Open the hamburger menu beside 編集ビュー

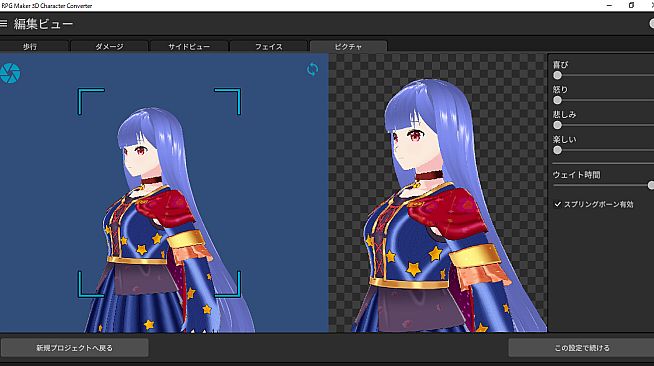click(x=3, y=23)
